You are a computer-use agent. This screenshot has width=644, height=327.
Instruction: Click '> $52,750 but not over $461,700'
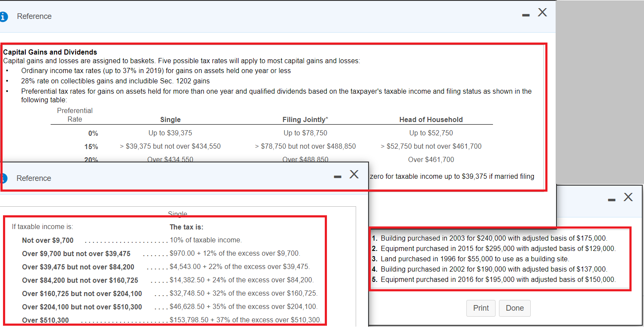(431, 147)
